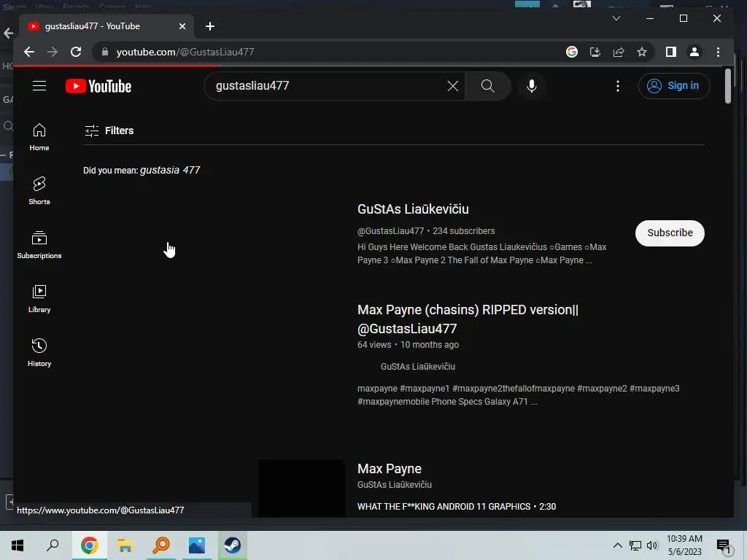The width and height of the screenshot is (747, 560).
Task: Click the page vertical scrollbar
Action: 727,87
